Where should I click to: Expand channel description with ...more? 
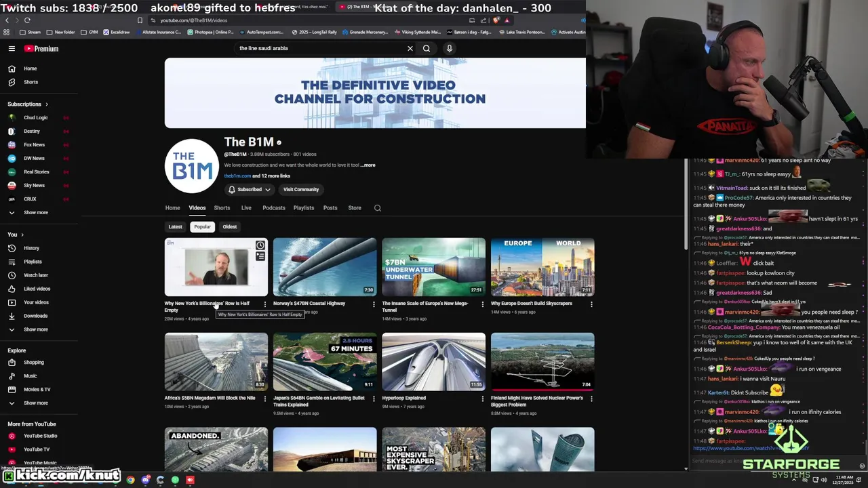pos(368,165)
